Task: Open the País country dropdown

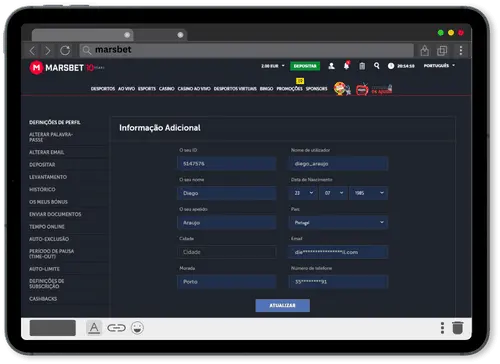Action: click(x=338, y=222)
